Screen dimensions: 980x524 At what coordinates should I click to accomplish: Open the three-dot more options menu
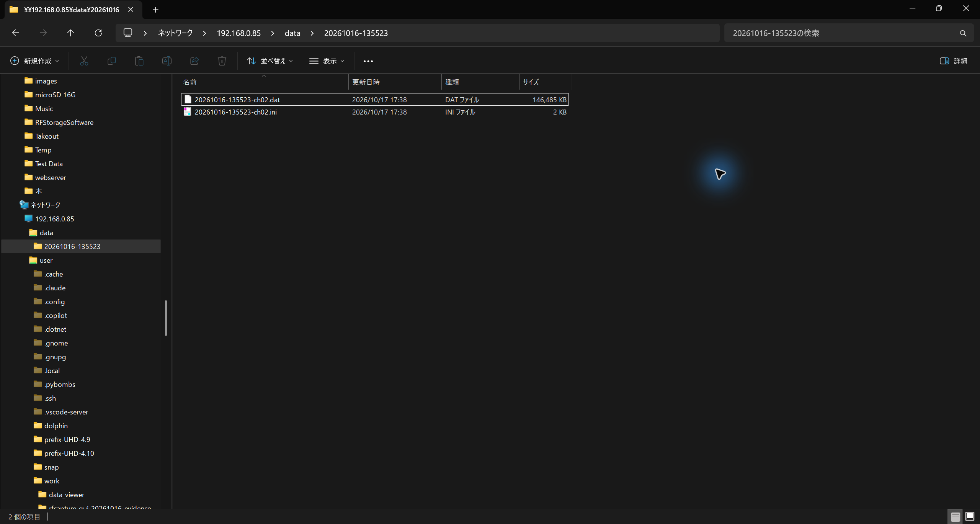(368, 61)
